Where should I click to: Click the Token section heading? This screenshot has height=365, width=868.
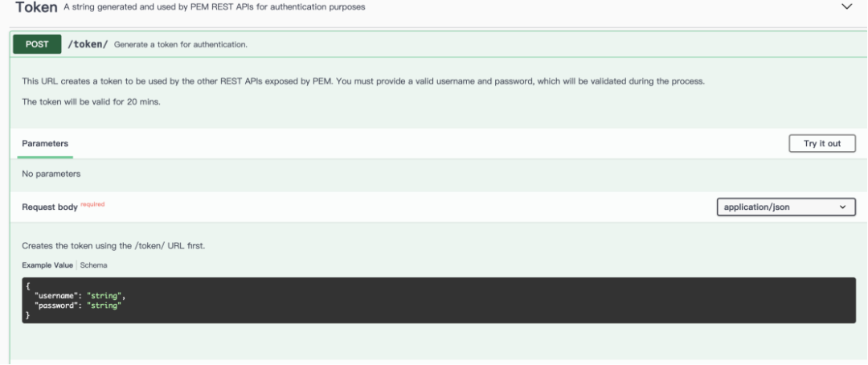tap(36, 7)
